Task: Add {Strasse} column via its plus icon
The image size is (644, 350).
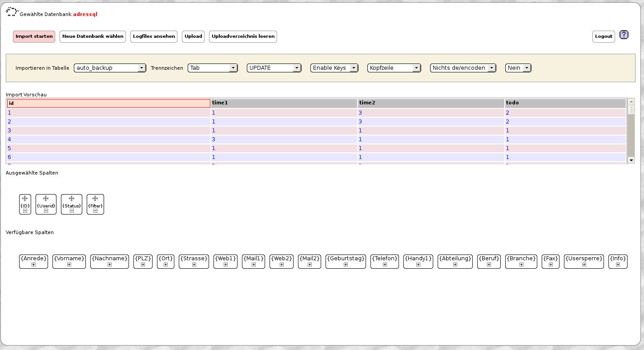Action: [194, 265]
